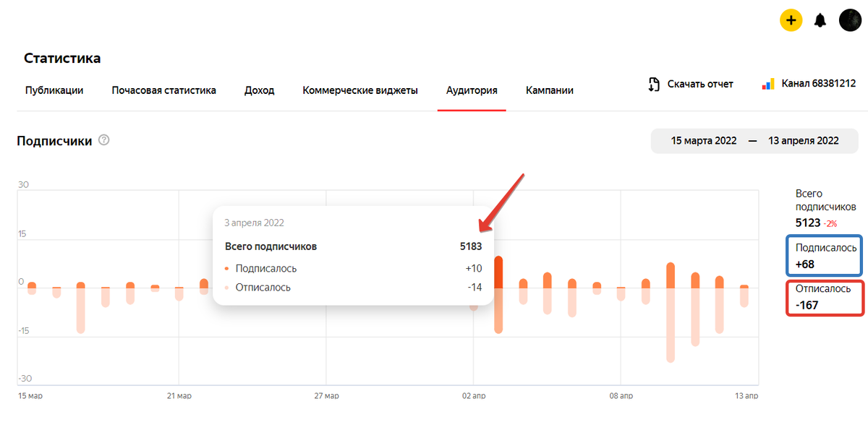Open the notifications bell

[x=820, y=20]
